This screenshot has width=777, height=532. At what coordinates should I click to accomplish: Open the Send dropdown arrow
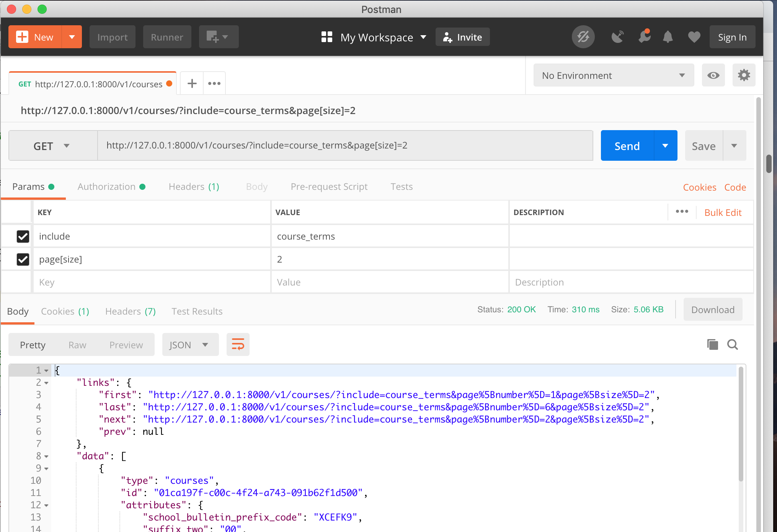[x=666, y=146]
